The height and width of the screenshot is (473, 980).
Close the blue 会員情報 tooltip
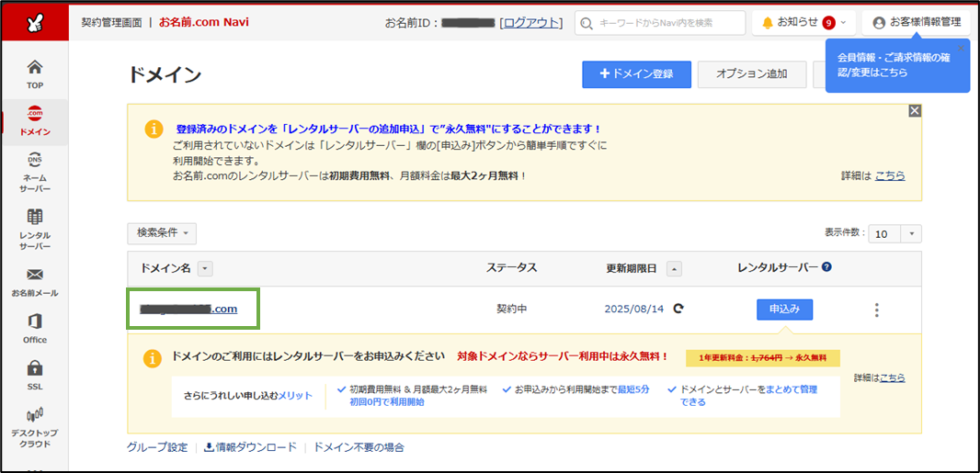(961, 48)
